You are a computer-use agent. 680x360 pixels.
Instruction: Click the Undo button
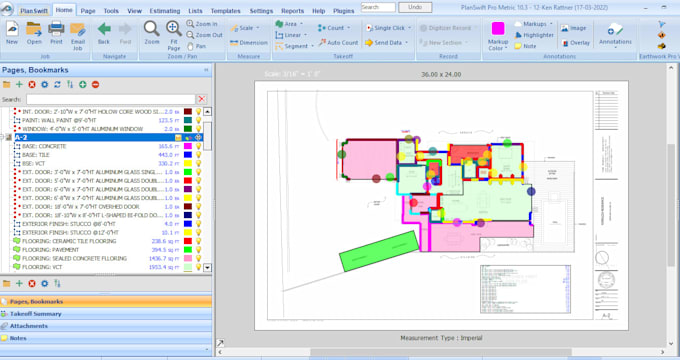pos(415,7)
